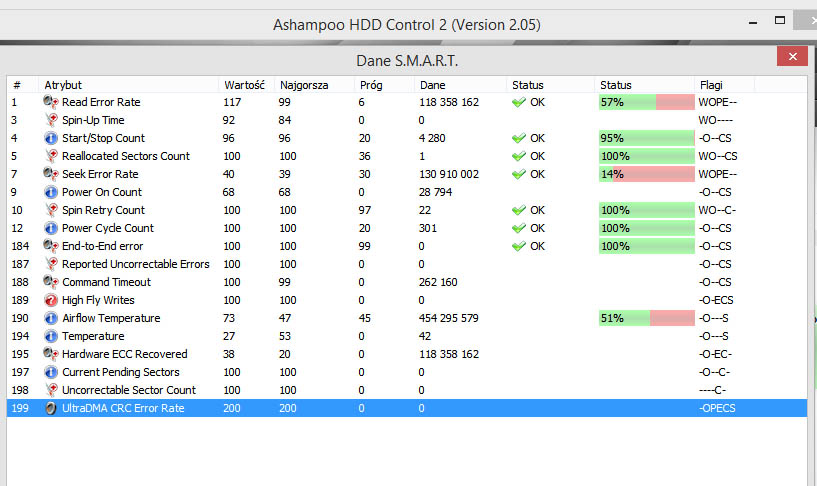Click the Seek Error Rate row icon

[51, 174]
